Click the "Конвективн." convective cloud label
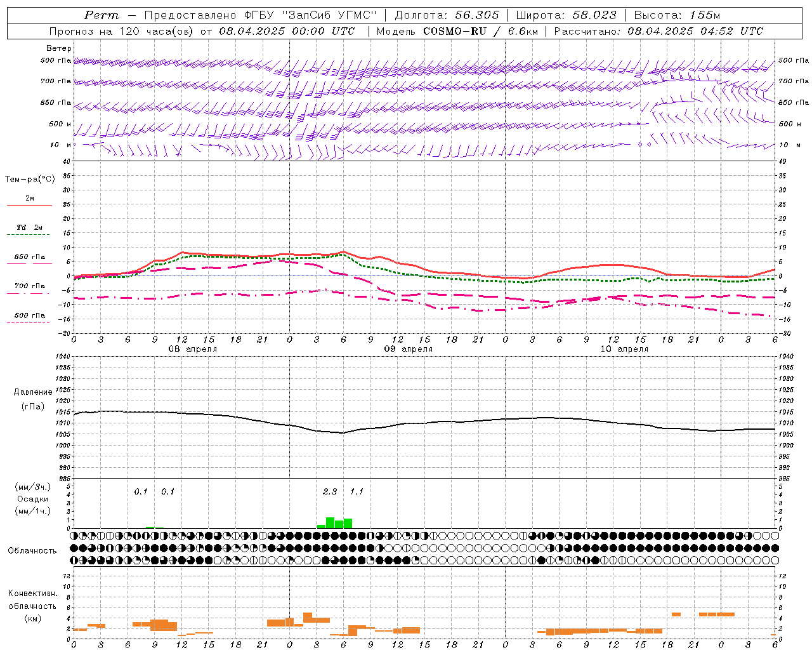 (x=33, y=594)
